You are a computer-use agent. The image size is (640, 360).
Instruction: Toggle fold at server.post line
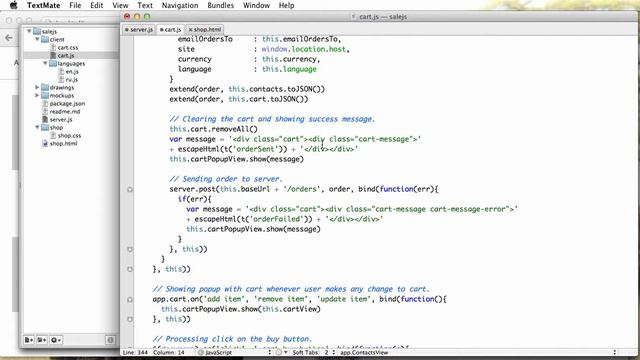130,189
